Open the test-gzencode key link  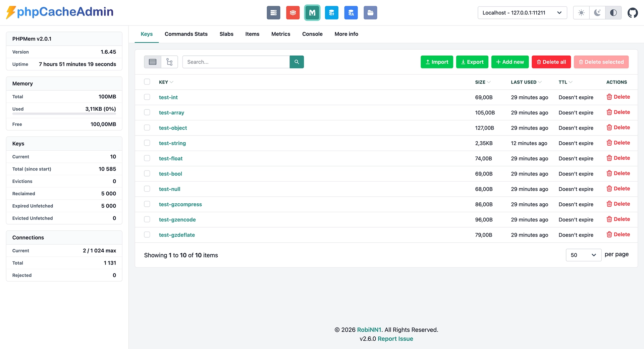point(177,219)
